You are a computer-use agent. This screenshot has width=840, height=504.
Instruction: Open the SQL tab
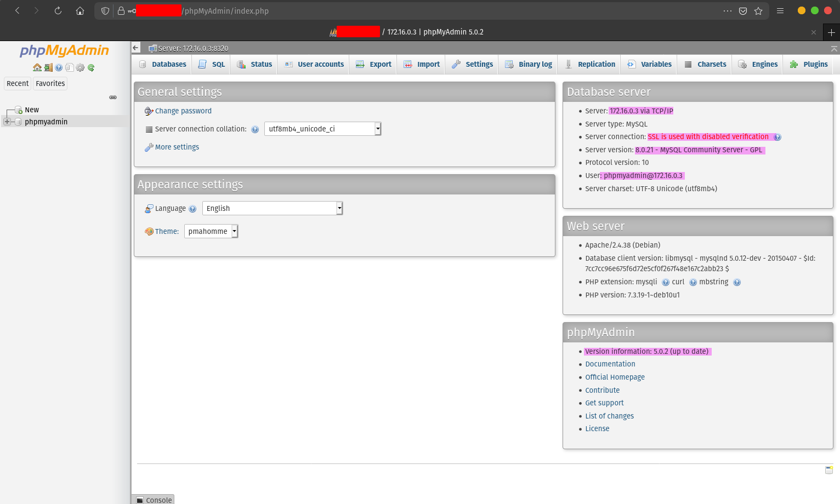212,64
